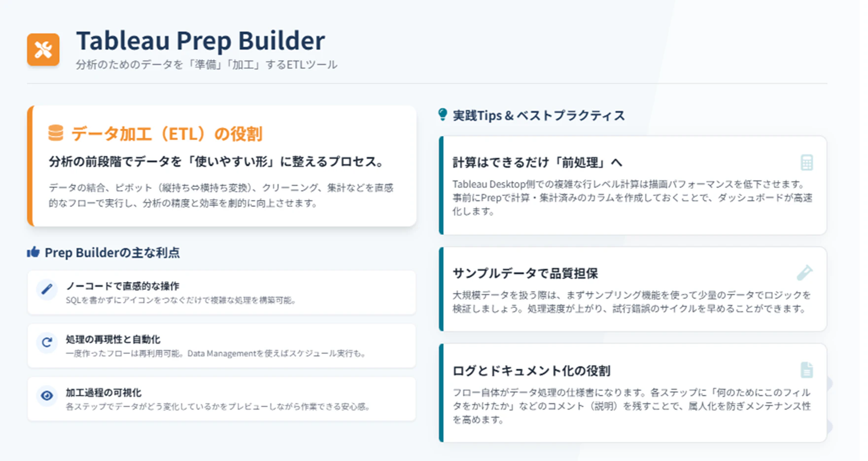Click the document icon in ログとドキュメント化の役割 card
The image size is (868, 461).
[806, 370]
